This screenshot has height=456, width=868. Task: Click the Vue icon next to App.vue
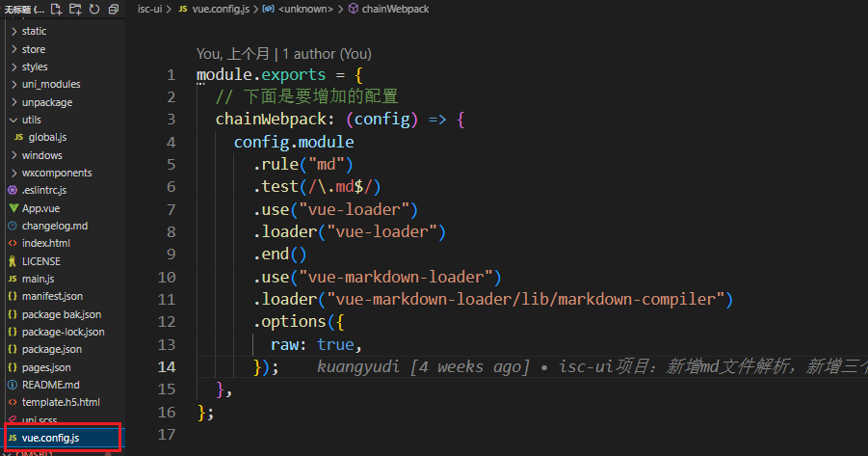[x=13, y=208]
